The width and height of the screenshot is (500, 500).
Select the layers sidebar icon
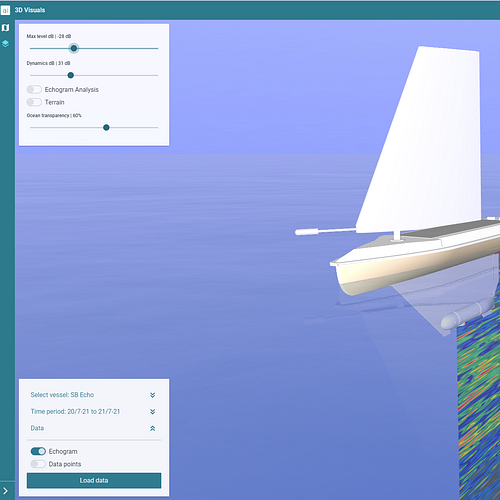click(5, 44)
